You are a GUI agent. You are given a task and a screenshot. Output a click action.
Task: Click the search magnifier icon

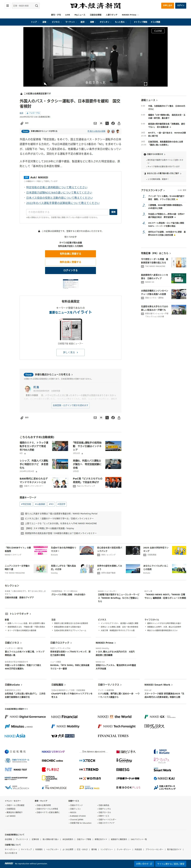(x=36, y=6)
